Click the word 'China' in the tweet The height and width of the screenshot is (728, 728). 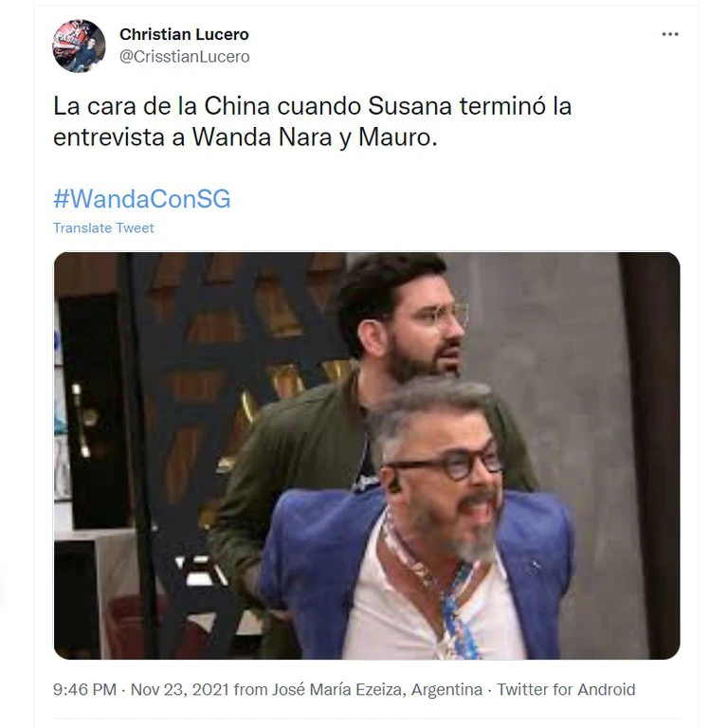(237, 106)
